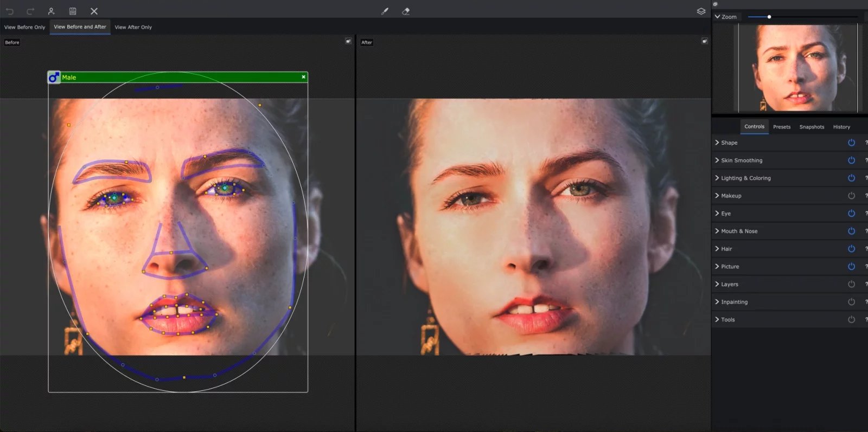Expand the Picture section chevron

coord(717,267)
